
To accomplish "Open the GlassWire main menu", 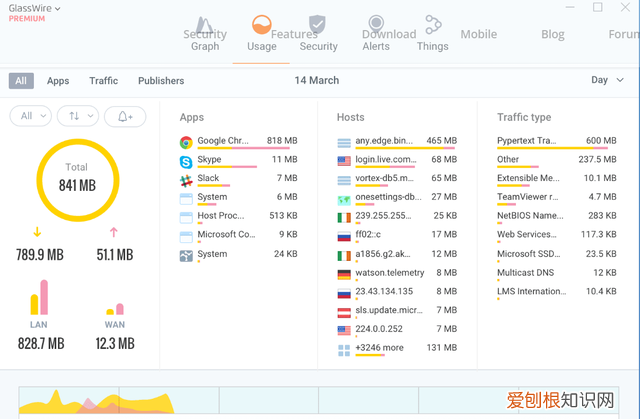I will click(35, 8).
